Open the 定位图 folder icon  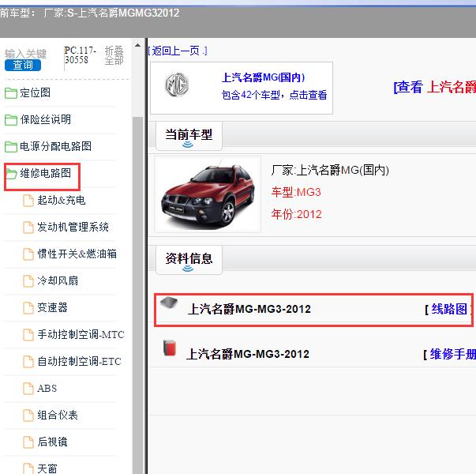tap(11, 93)
